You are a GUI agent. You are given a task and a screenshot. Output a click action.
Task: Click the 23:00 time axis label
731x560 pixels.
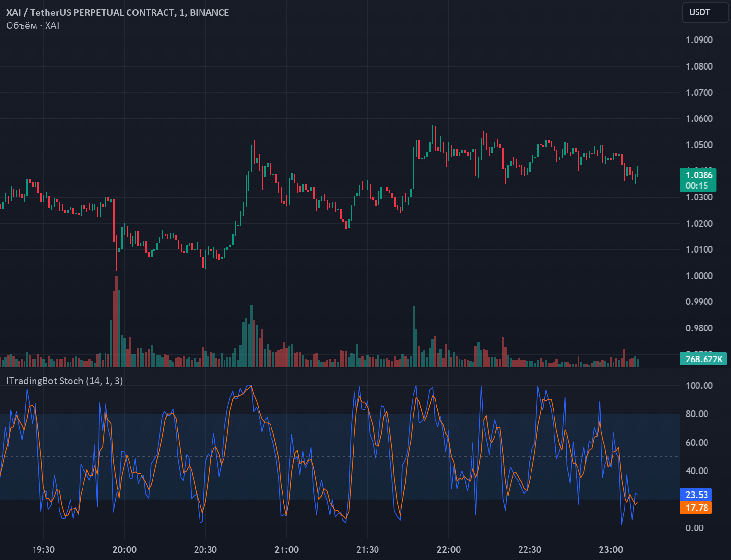(x=611, y=549)
